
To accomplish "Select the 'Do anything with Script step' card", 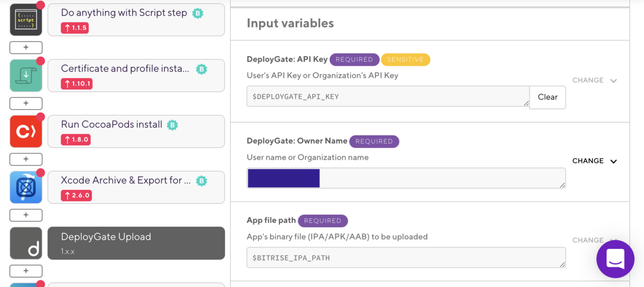I will (136, 20).
